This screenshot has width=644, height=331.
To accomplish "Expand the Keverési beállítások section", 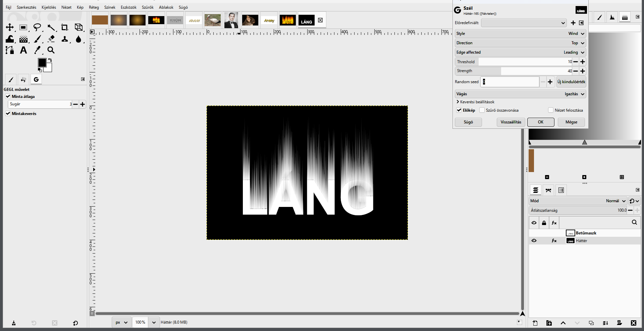I will [x=475, y=102].
